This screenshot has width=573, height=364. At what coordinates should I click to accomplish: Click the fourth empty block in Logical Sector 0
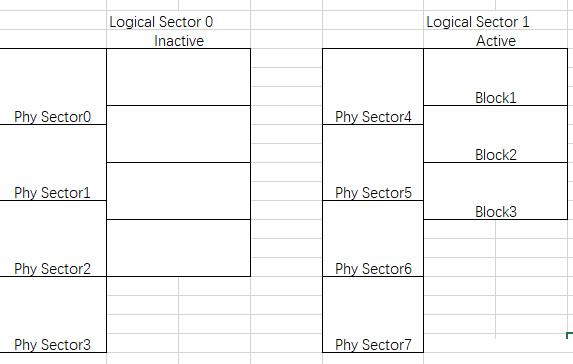click(179, 248)
